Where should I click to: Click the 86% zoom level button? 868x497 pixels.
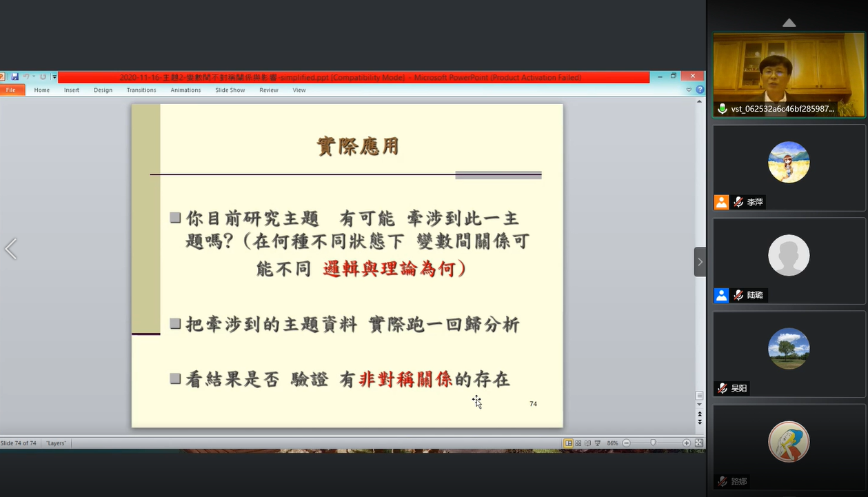point(612,443)
